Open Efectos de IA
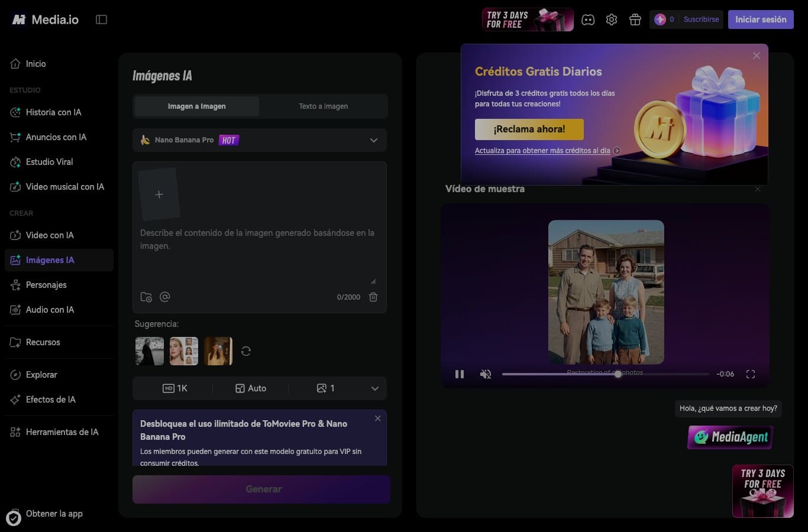This screenshot has height=532, width=808. click(59, 400)
